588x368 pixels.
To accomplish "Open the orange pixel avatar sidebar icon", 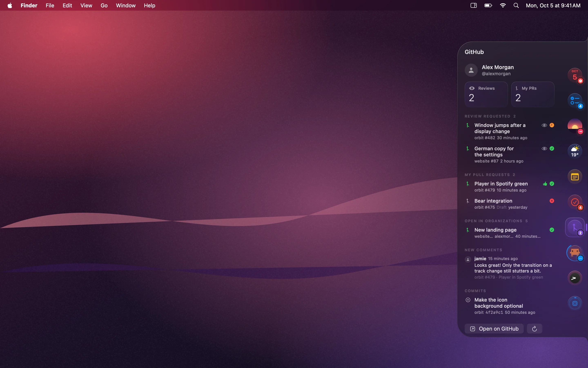I will [x=575, y=253].
